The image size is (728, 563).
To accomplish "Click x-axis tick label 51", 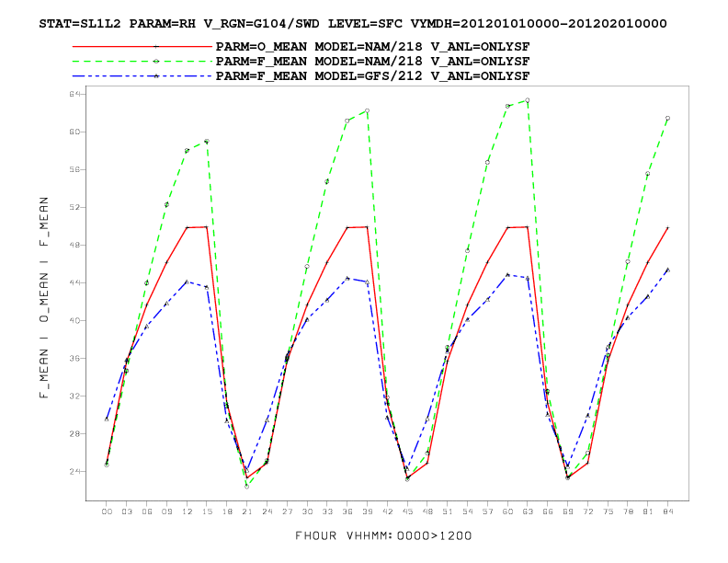I will [448, 511].
